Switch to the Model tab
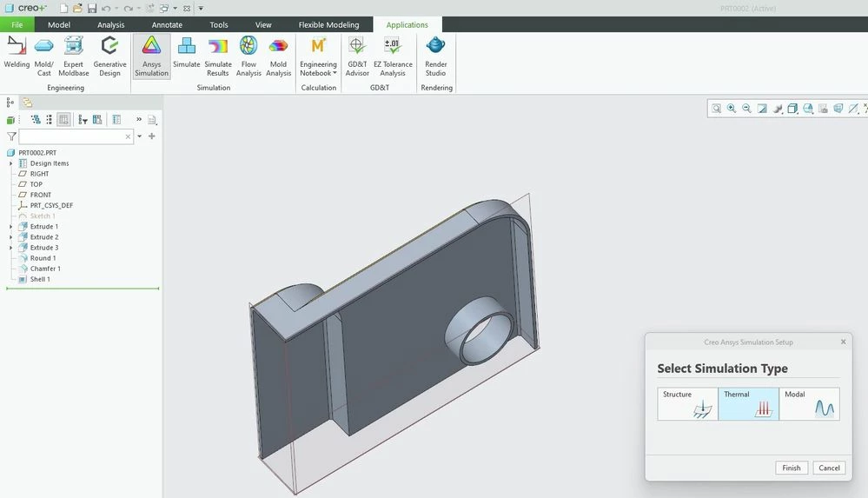The image size is (868, 498). click(59, 24)
